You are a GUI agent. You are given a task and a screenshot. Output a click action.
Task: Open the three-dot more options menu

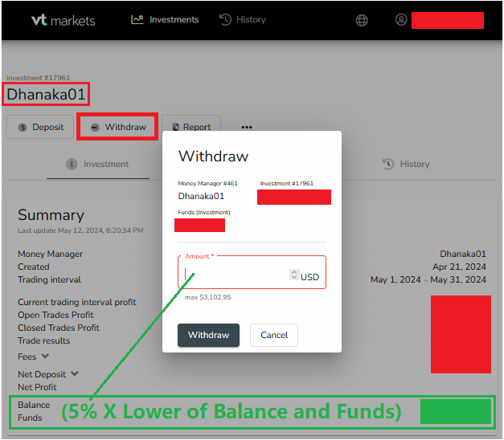pos(247,127)
